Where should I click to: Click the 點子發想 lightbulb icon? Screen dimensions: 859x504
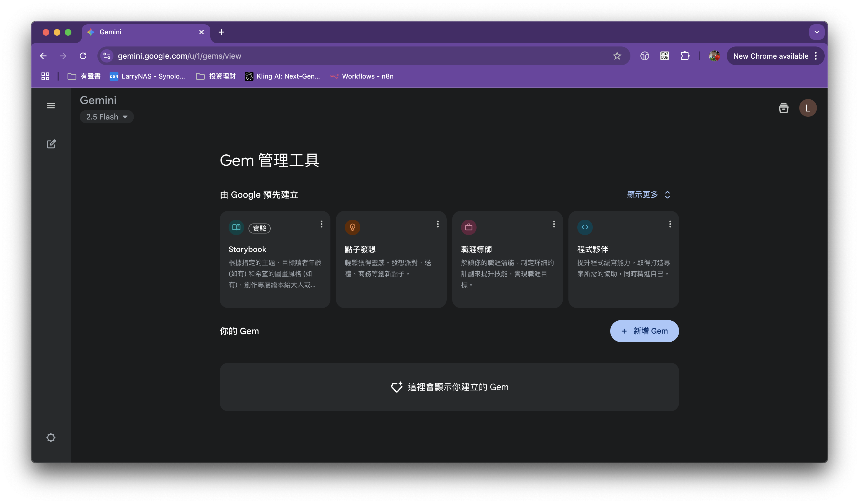point(353,227)
